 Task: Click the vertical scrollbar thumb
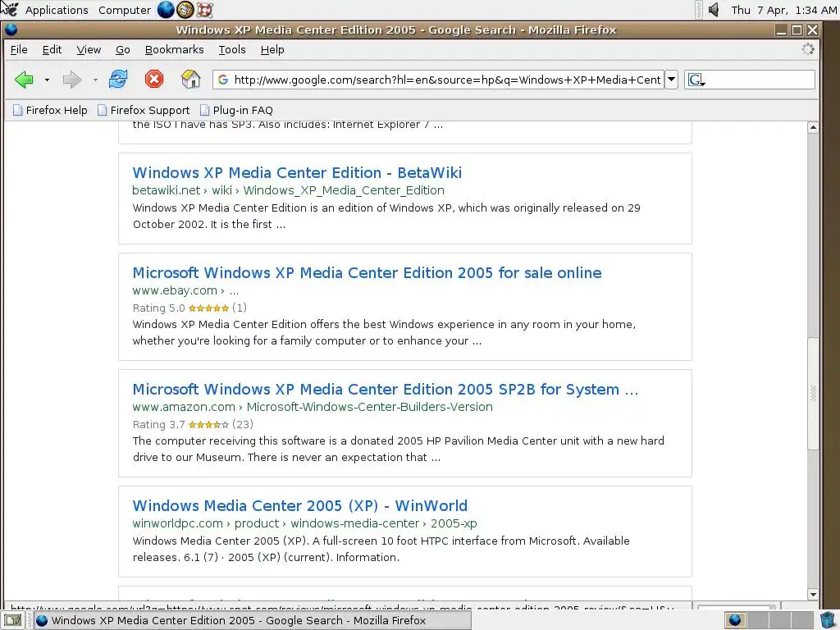coord(813,394)
